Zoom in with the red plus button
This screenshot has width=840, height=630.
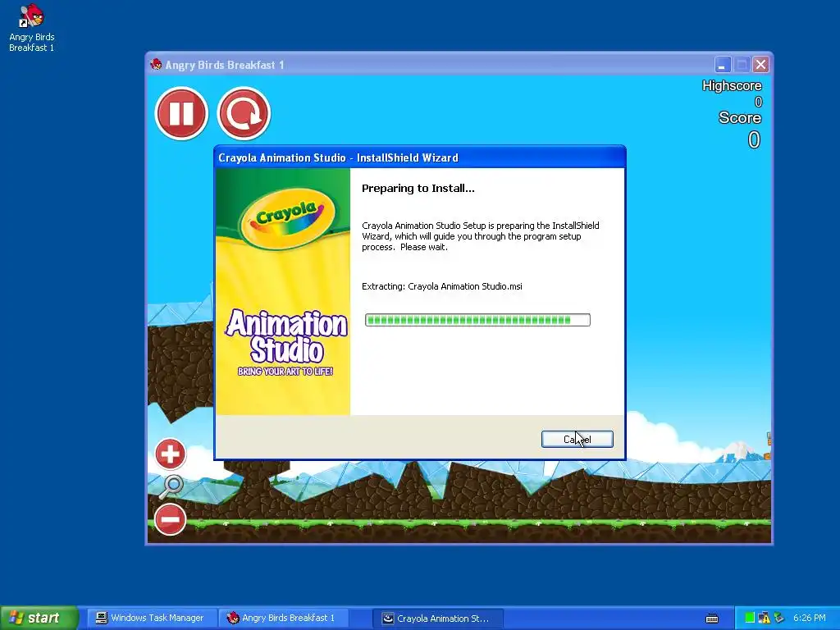[171, 454]
